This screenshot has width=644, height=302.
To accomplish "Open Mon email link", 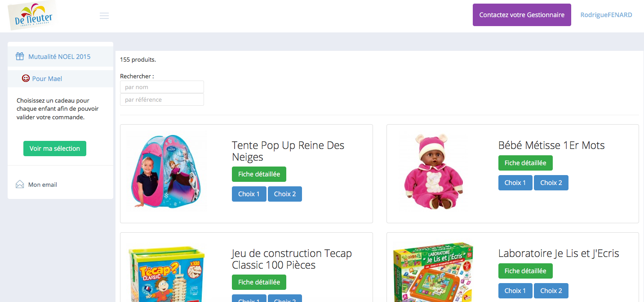I will [x=43, y=185].
